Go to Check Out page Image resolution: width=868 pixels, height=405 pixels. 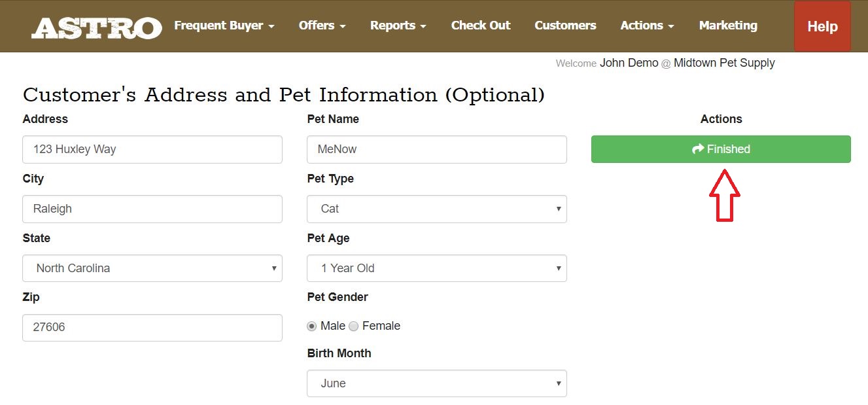(481, 26)
